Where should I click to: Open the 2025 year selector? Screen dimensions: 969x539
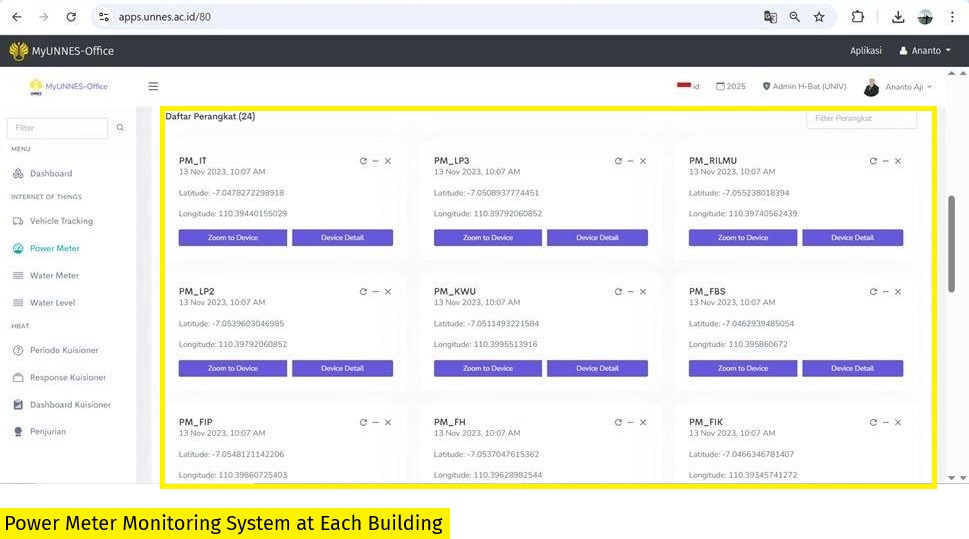click(x=731, y=86)
